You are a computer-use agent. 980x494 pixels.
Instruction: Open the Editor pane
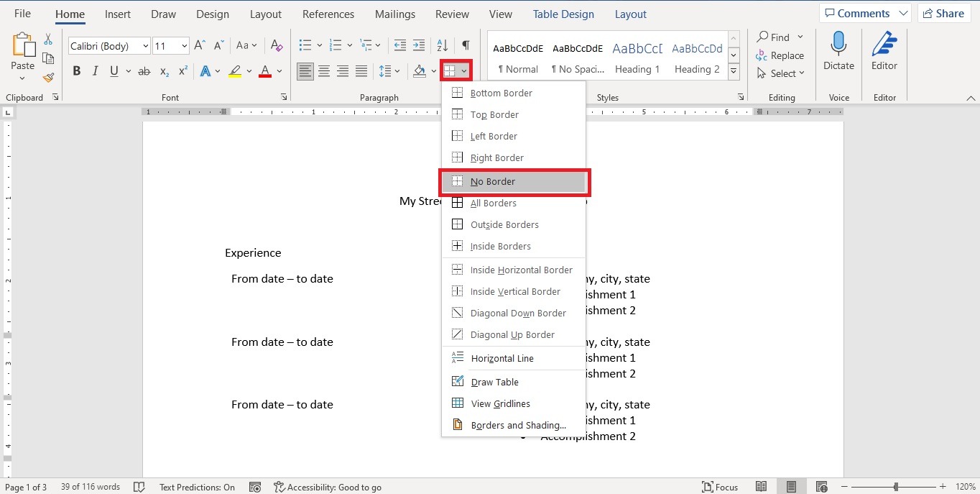pyautogui.click(x=884, y=52)
